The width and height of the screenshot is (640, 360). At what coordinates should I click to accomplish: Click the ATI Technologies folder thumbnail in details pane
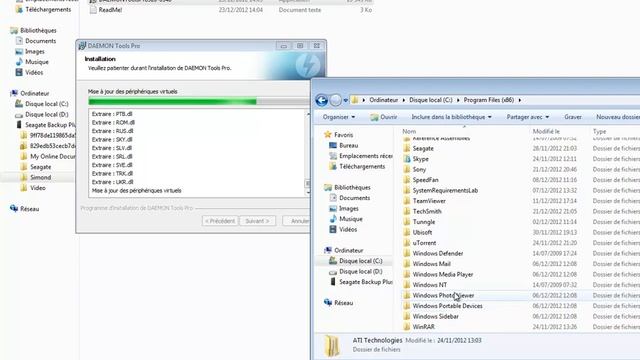(332, 346)
